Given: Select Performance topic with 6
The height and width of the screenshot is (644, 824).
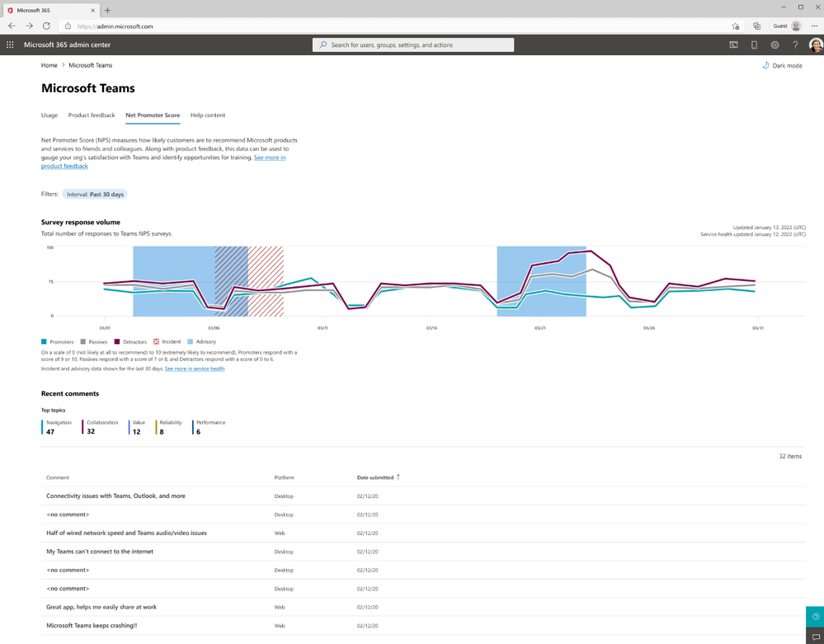Looking at the screenshot, I should click(210, 427).
